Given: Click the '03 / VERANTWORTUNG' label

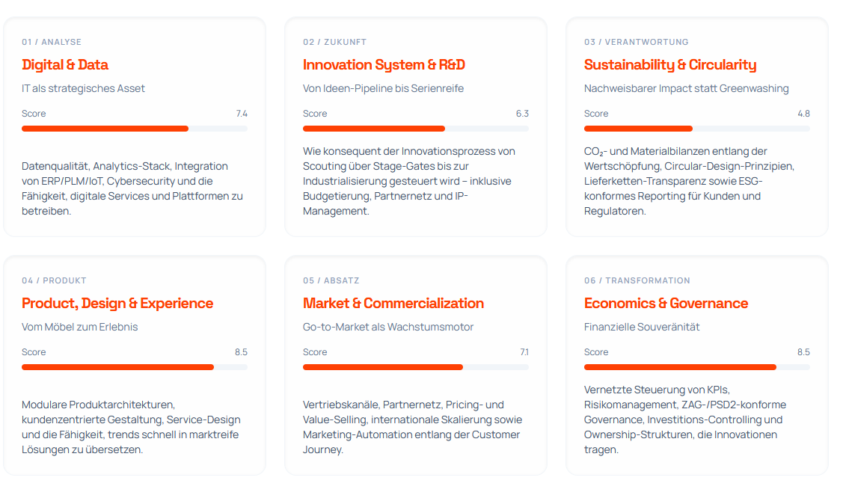Looking at the screenshot, I should point(636,42).
